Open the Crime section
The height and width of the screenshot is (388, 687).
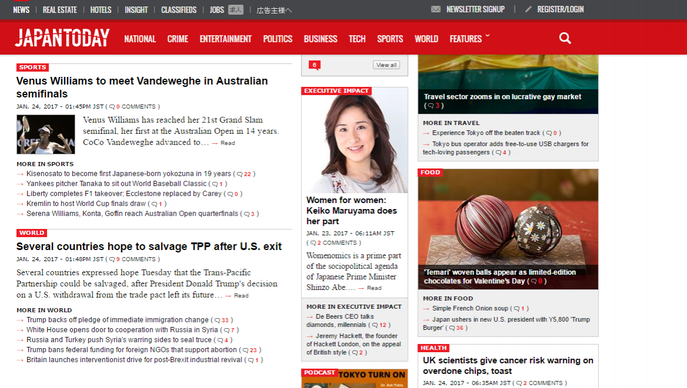(x=177, y=39)
